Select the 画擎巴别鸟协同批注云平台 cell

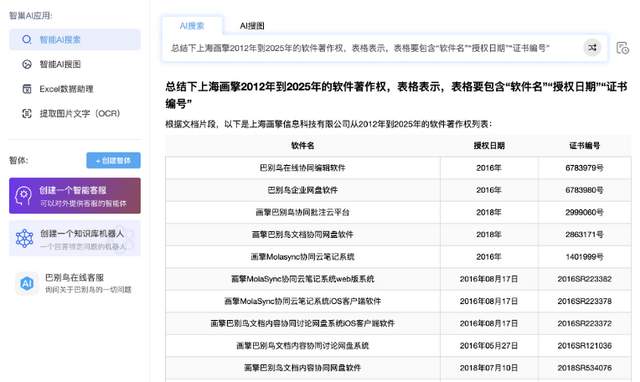(302, 212)
